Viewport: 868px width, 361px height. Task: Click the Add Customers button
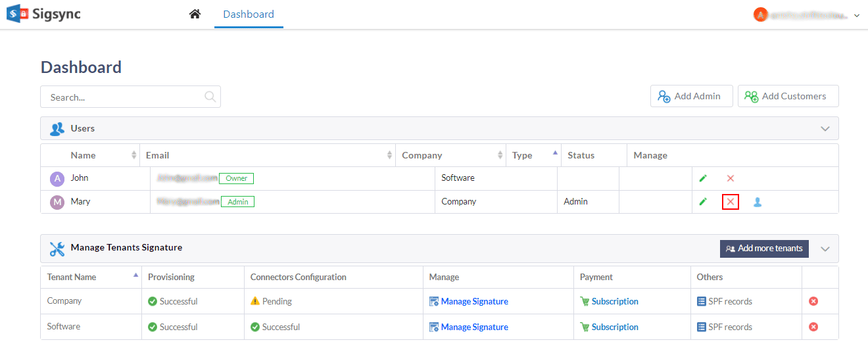click(x=788, y=96)
